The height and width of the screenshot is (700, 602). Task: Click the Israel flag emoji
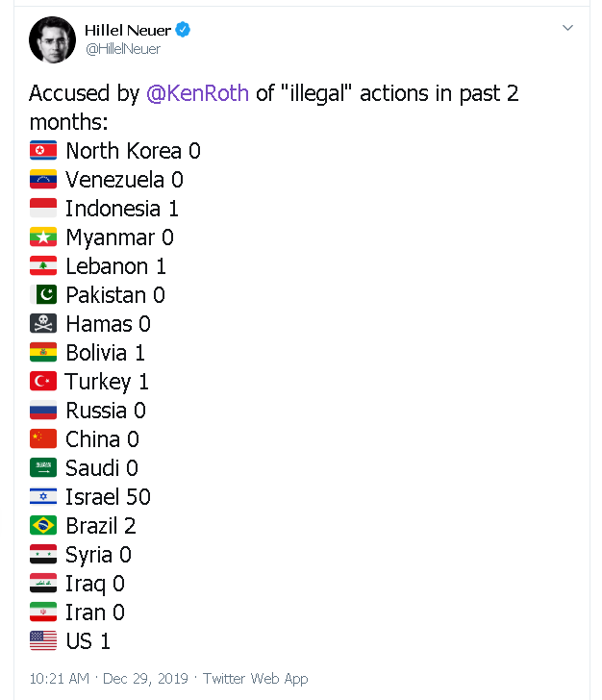pos(43,497)
